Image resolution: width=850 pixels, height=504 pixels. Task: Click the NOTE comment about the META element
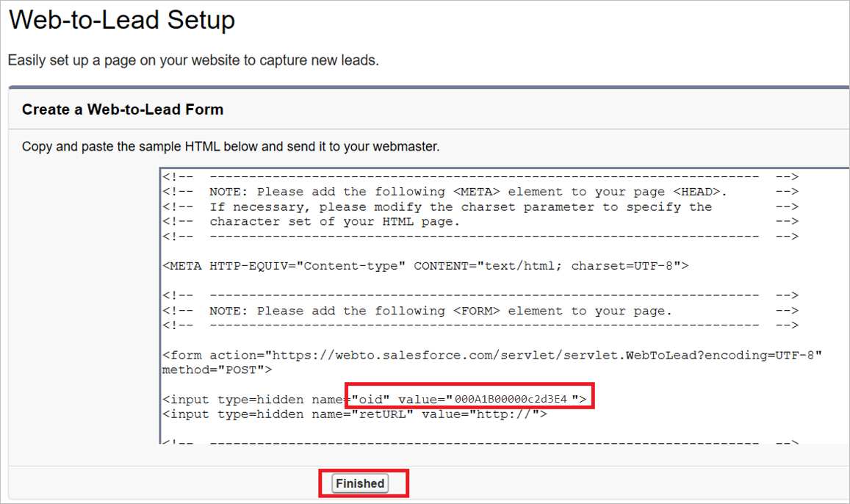pyautogui.click(x=411, y=191)
